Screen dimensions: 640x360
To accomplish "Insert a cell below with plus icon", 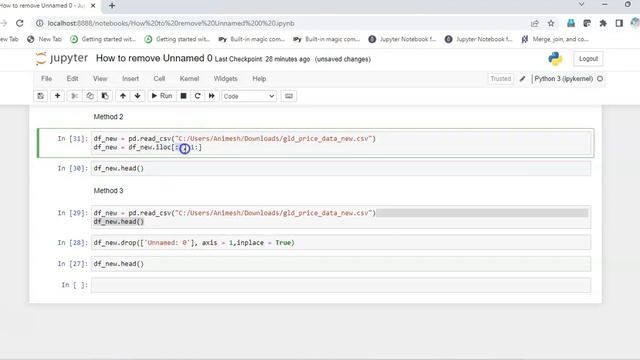I will pos(58,96).
